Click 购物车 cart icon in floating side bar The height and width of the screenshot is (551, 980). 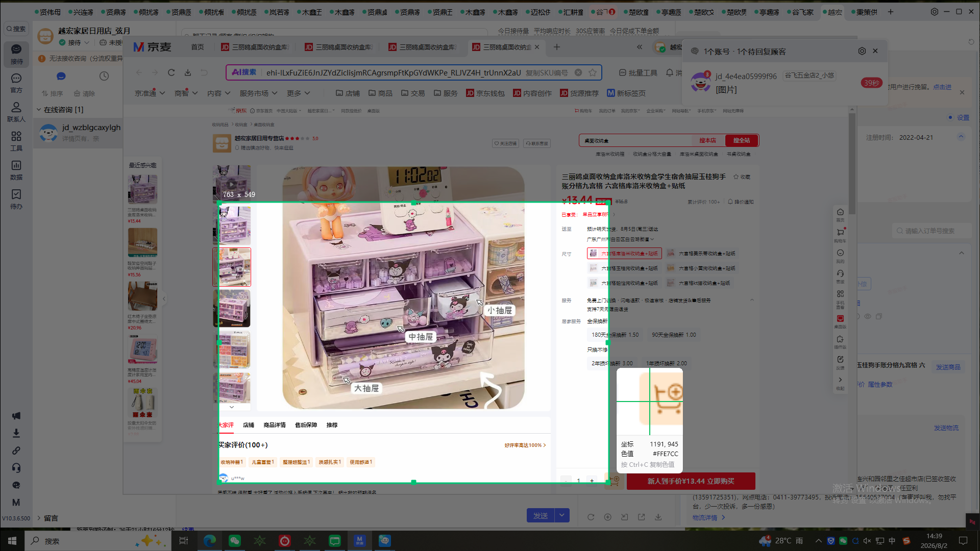click(x=840, y=235)
